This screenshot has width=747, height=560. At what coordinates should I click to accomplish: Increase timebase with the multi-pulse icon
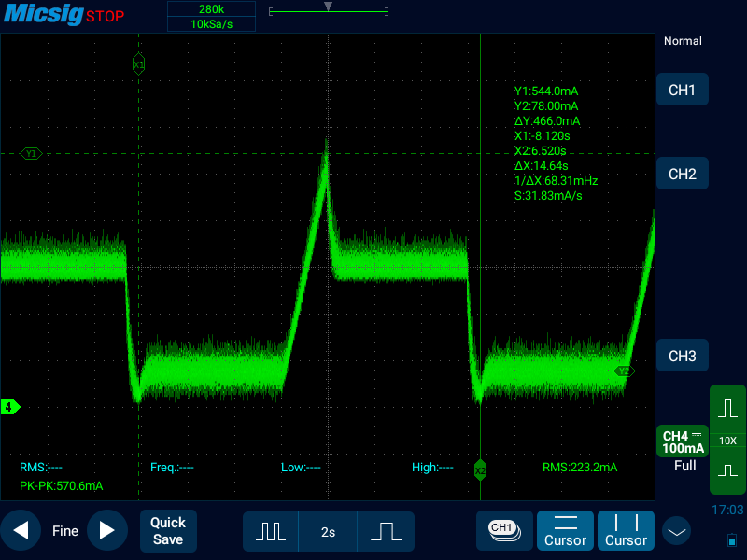point(271,531)
